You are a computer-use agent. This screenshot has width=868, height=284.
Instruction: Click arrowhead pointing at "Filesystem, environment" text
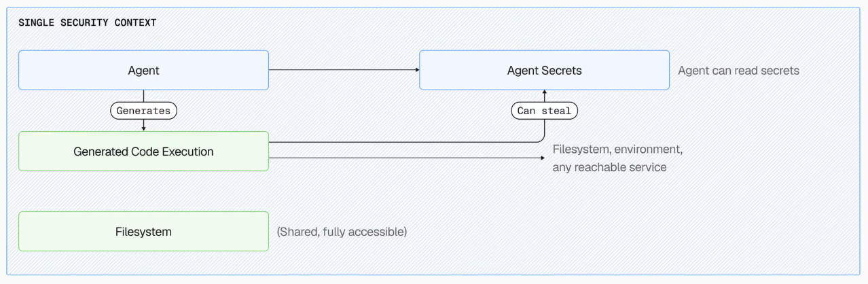[542, 158]
